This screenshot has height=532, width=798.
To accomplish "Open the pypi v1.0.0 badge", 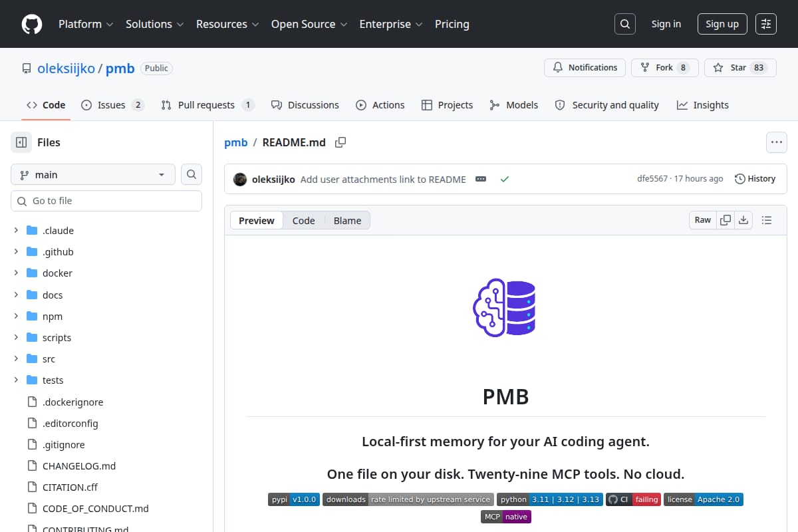I will click(x=294, y=499).
